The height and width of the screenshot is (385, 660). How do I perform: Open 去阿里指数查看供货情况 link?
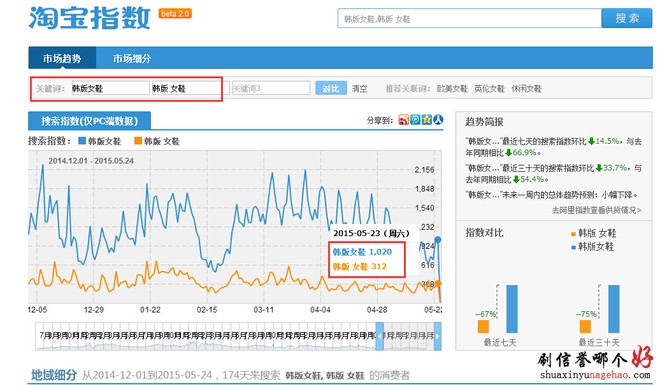597,210
